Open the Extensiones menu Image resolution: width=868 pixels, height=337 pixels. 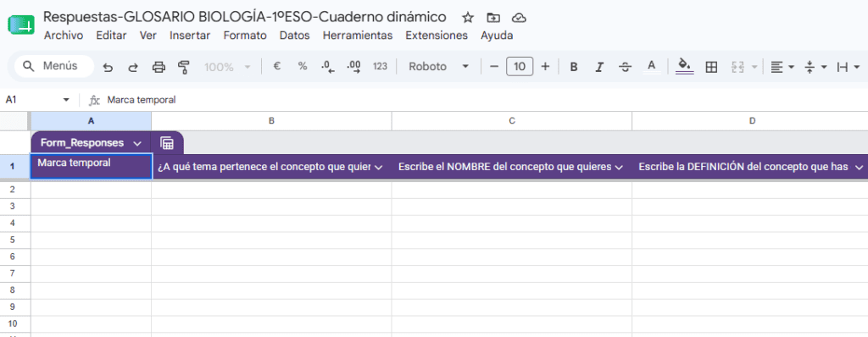click(437, 36)
